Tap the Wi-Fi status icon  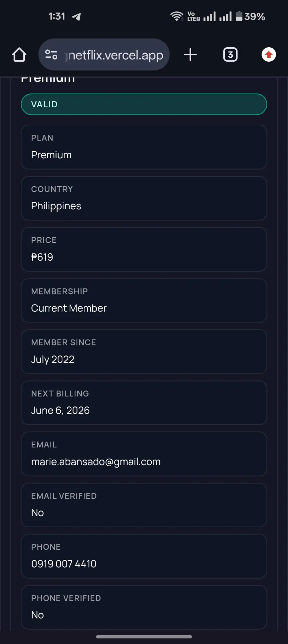[x=176, y=16]
